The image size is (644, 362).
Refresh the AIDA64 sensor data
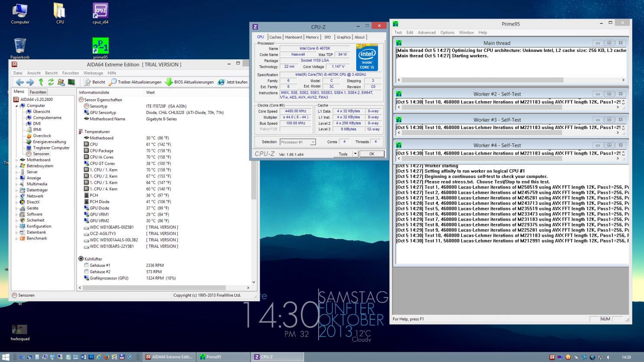(51, 82)
